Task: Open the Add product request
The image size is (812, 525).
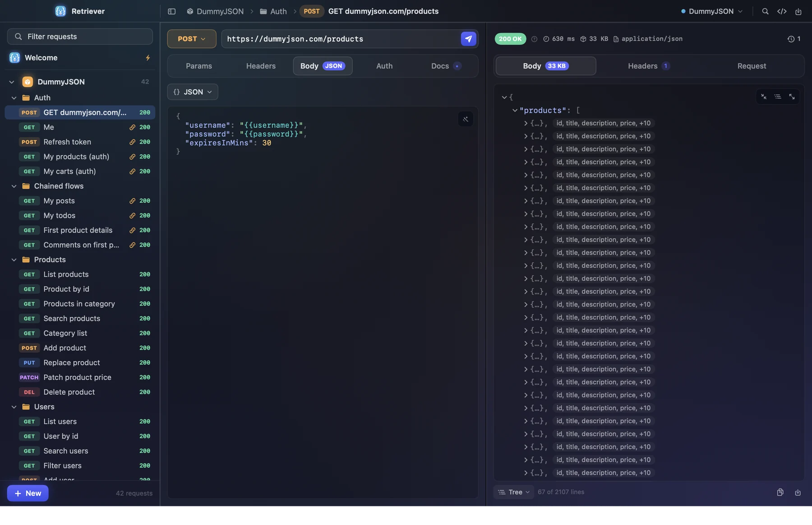Action: (x=80, y=348)
